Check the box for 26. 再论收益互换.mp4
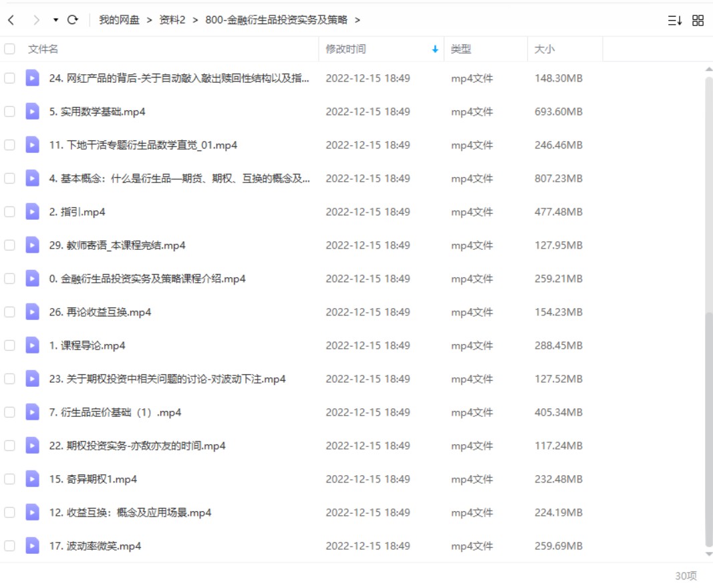Viewport: 713px width, 588px height. coord(9,312)
